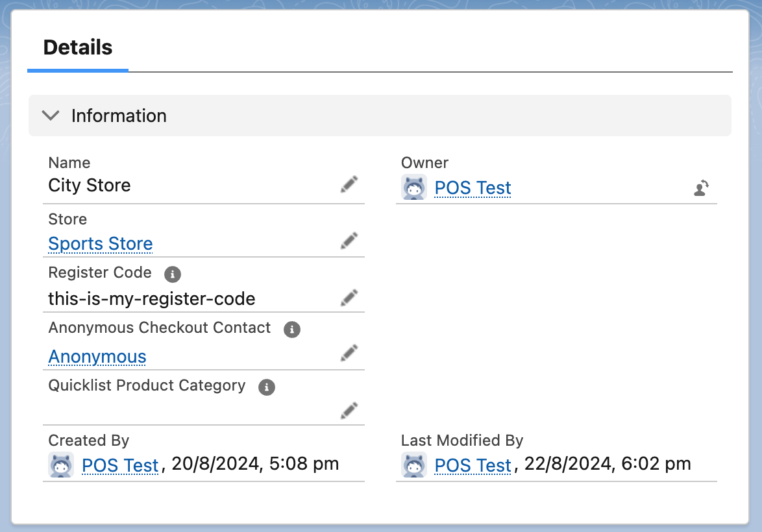Collapse the Information section chevron

(50, 115)
